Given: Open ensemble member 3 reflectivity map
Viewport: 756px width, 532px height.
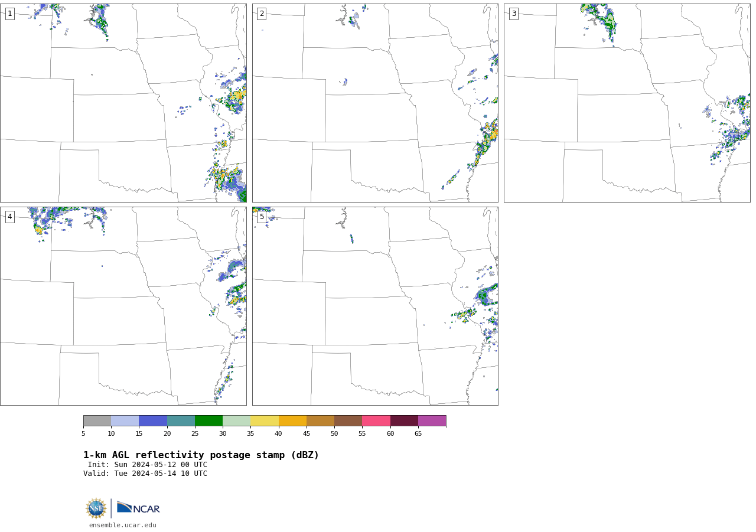Looking at the screenshot, I should coord(627,103).
